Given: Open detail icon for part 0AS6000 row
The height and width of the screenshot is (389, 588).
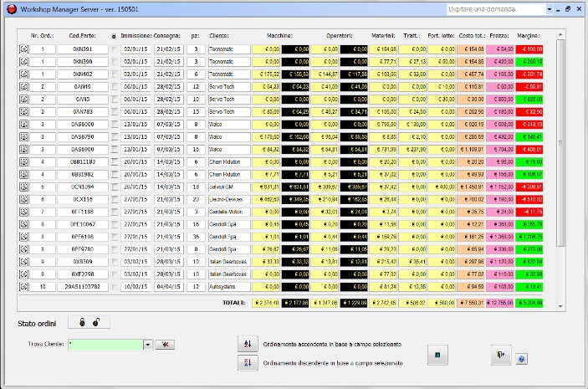Looking at the screenshot, I should click(x=23, y=124).
